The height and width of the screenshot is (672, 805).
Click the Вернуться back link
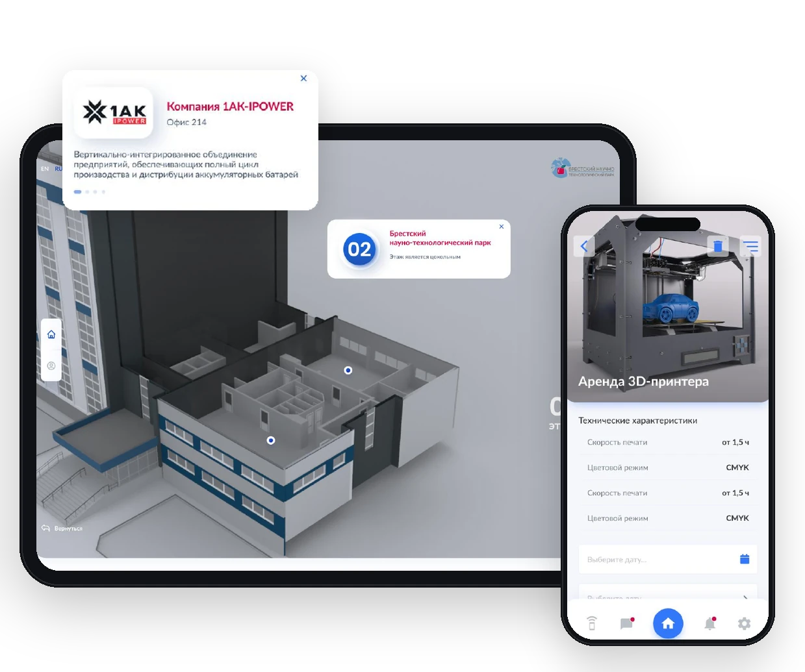[x=62, y=529]
